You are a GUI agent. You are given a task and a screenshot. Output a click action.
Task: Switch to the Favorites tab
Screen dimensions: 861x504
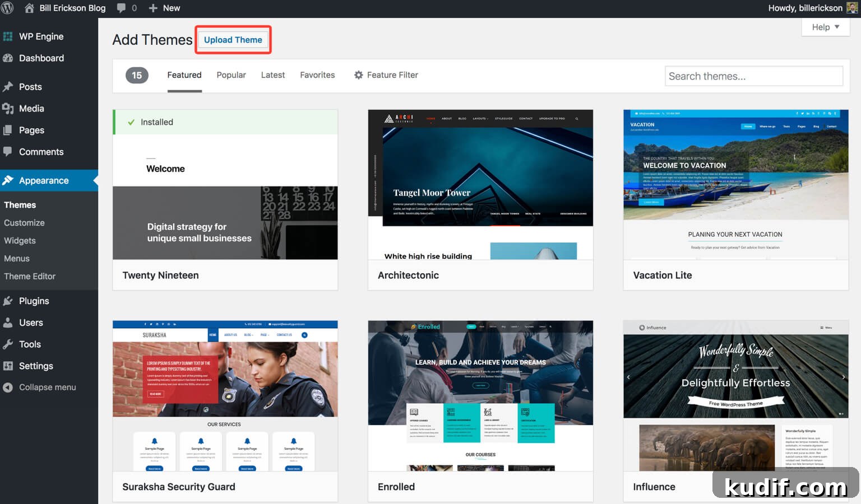(317, 75)
